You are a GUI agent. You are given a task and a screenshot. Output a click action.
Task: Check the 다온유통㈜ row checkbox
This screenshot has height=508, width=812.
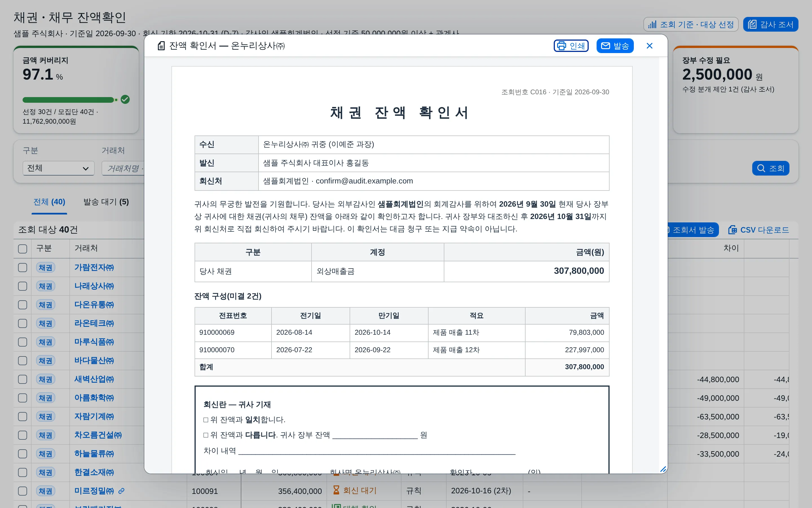(23, 305)
